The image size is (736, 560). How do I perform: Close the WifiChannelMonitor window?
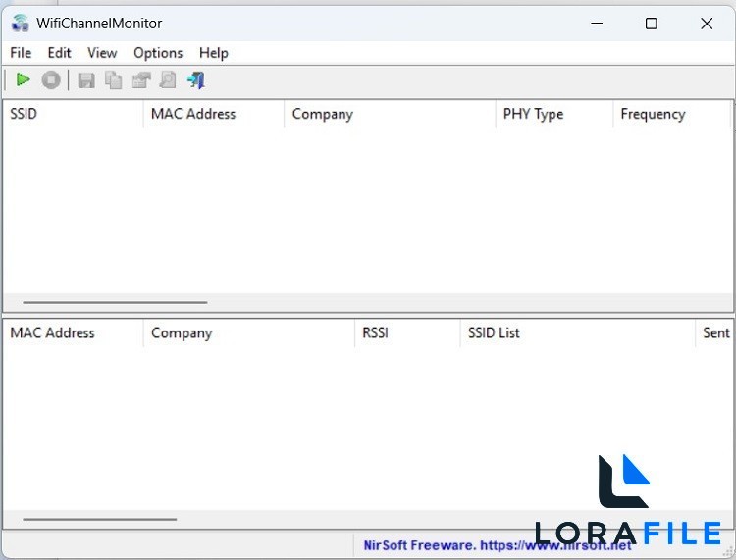pos(707,23)
